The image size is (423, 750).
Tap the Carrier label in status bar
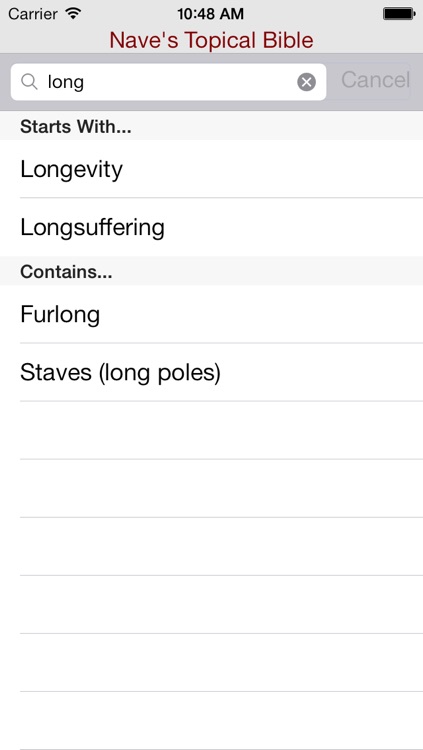[33, 14]
